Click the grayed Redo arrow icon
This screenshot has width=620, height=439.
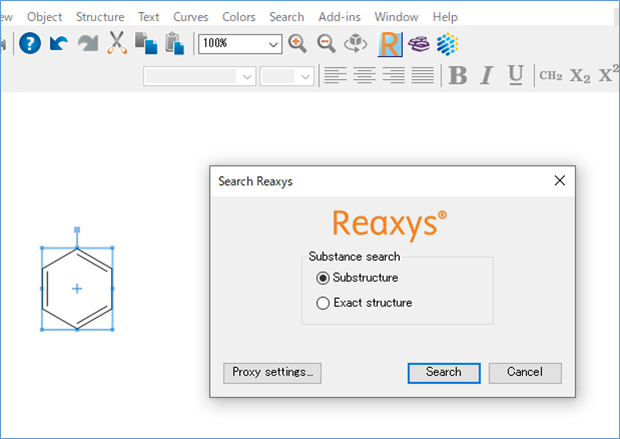(88, 43)
